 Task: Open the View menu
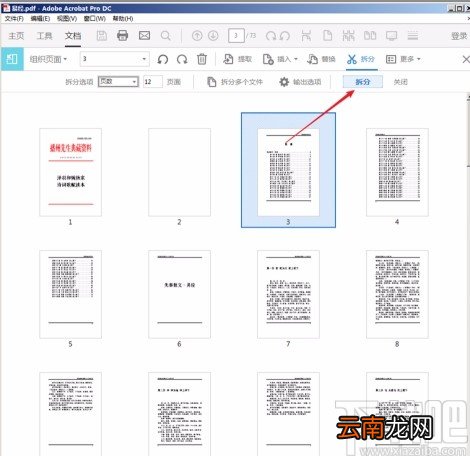click(67, 19)
